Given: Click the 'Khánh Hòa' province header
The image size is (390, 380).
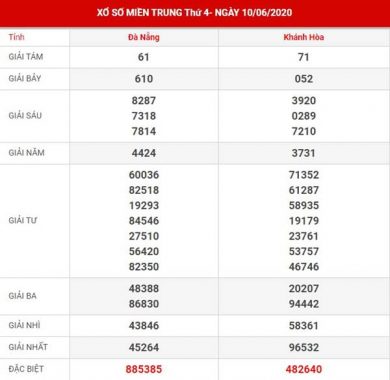Looking at the screenshot, I should point(304,37).
